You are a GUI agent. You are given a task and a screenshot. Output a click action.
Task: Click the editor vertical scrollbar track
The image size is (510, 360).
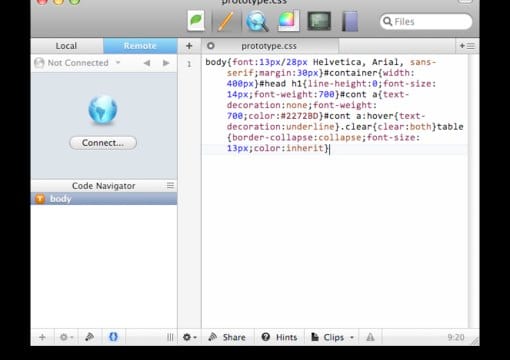(x=474, y=192)
